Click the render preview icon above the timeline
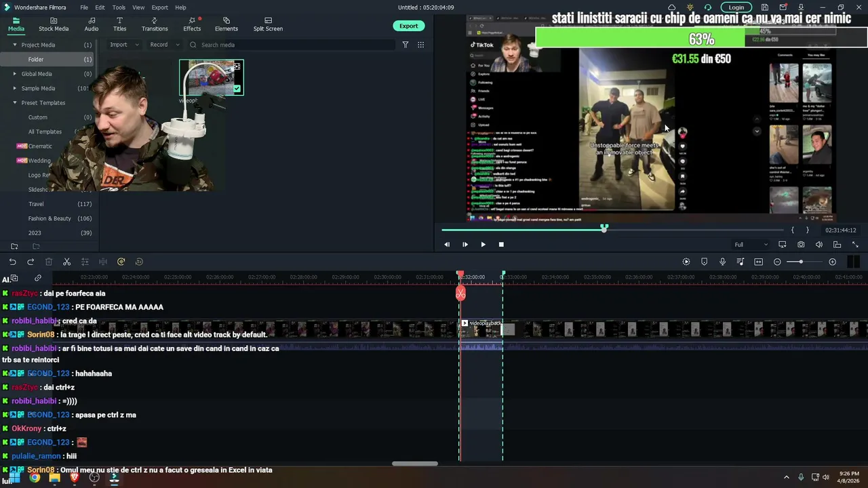Image resolution: width=868 pixels, height=488 pixels. click(x=686, y=262)
